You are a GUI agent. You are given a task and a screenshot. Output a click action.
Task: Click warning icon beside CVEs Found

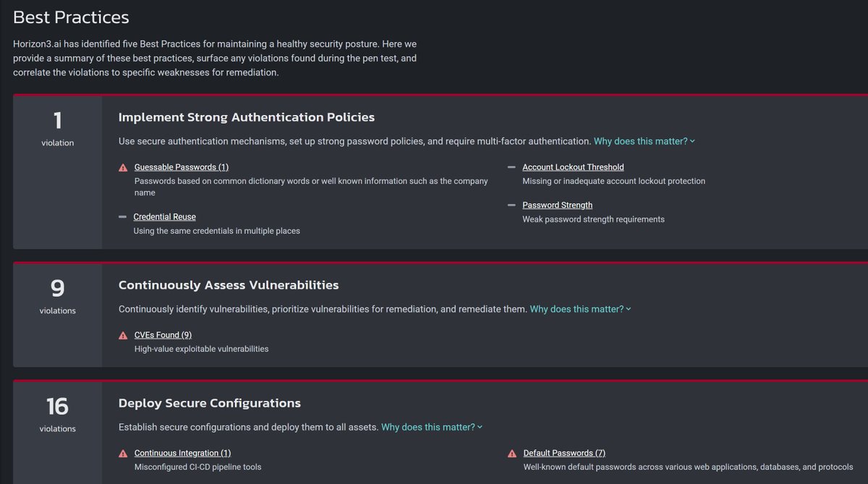pyautogui.click(x=123, y=336)
